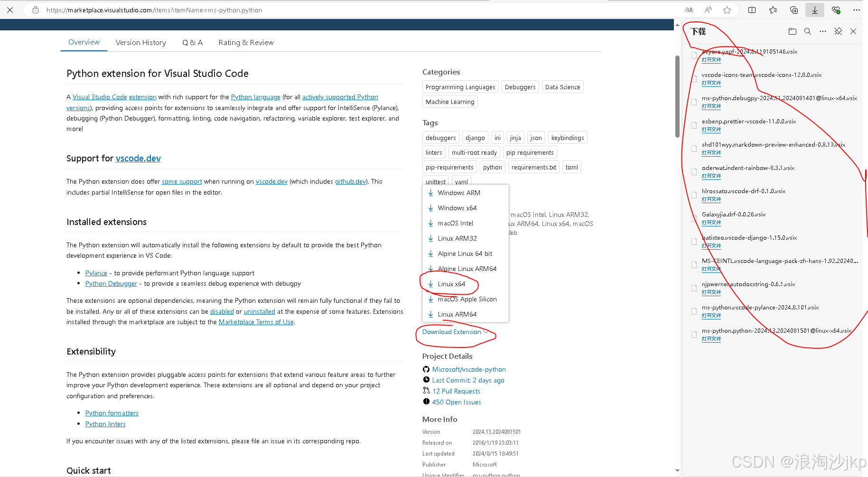
Task: Click the keybindings tag
Action: tap(568, 138)
